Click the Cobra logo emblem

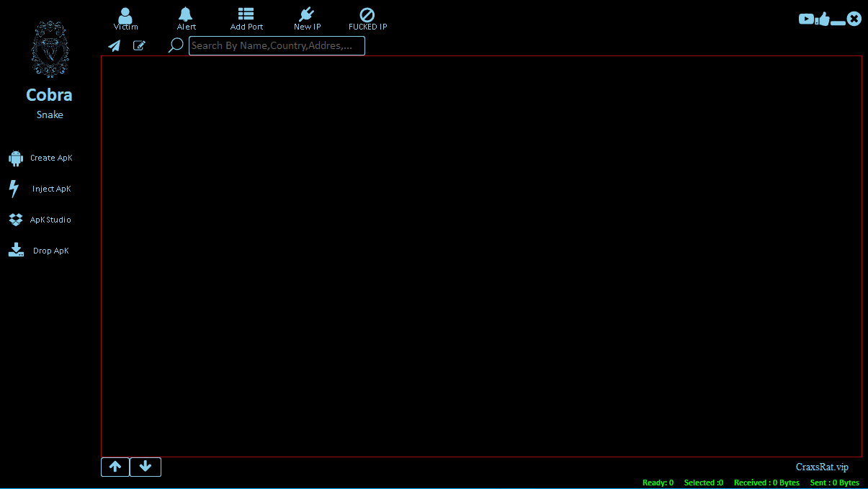click(x=50, y=49)
